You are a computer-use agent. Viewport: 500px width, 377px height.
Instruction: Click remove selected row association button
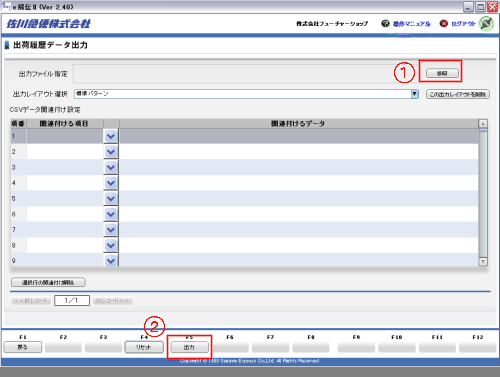[48, 282]
